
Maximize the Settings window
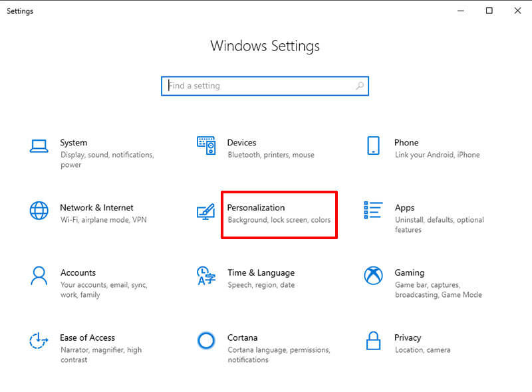tap(489, 11)
